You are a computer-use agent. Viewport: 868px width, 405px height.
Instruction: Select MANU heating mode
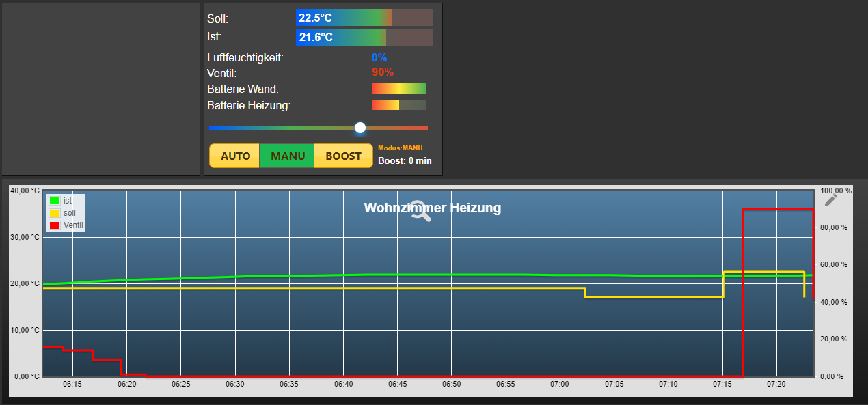click(288, 156)
